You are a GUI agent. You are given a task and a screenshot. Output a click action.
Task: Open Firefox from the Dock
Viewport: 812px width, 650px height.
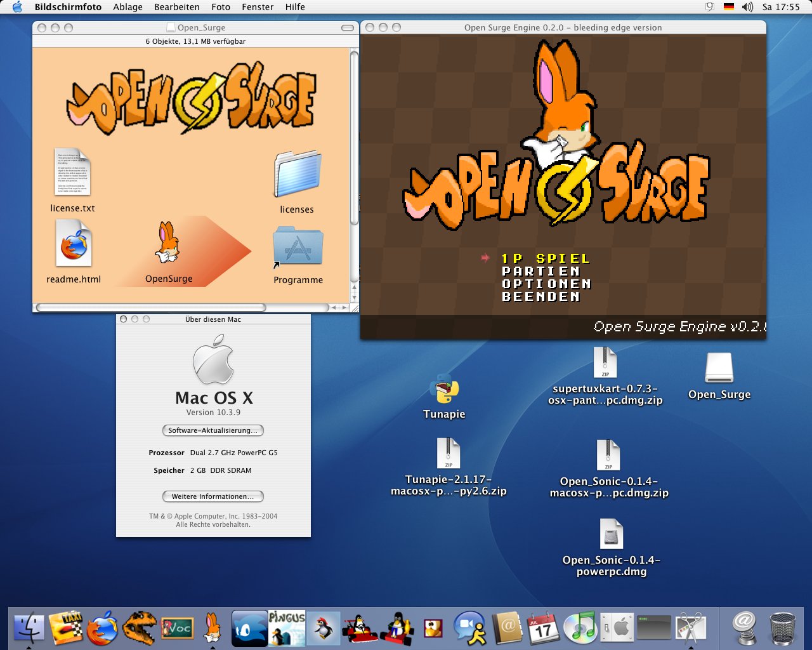[103, 628]
